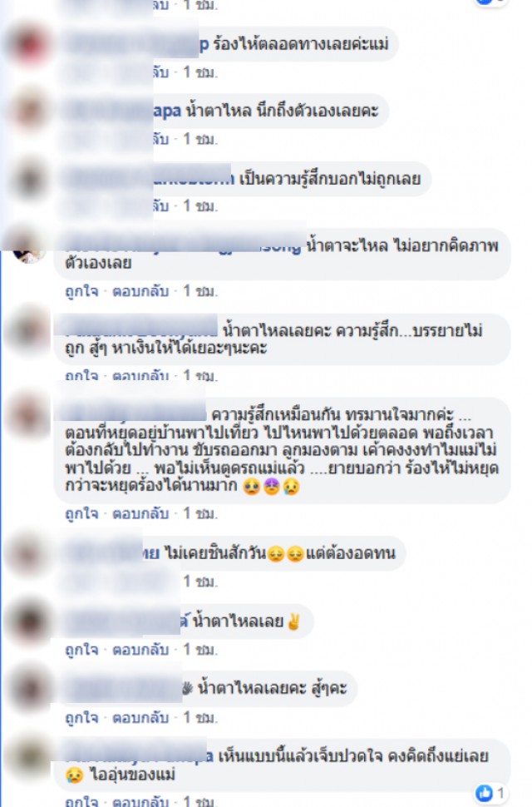
Task: Click the crying emojis ending the longest comment
Action: coord(271,487)
